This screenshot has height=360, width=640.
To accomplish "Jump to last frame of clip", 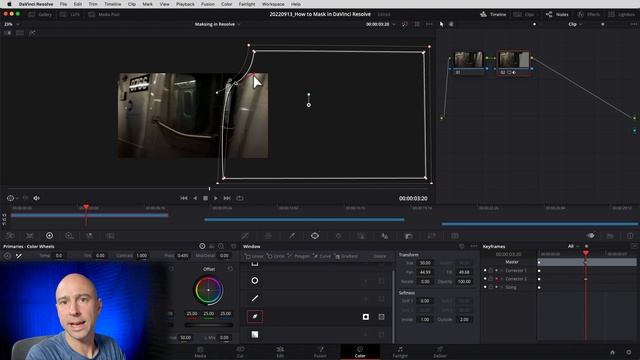I will pos(227,198).
